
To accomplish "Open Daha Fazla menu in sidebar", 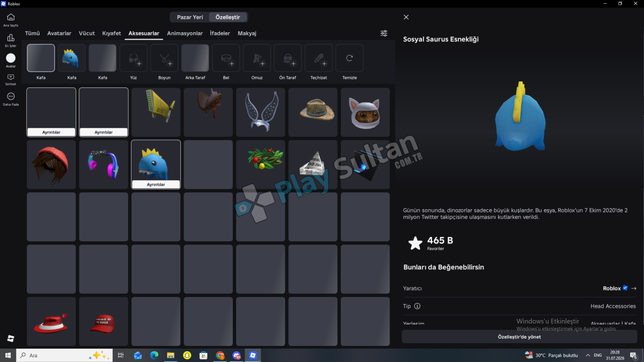I will pos(11,99).
